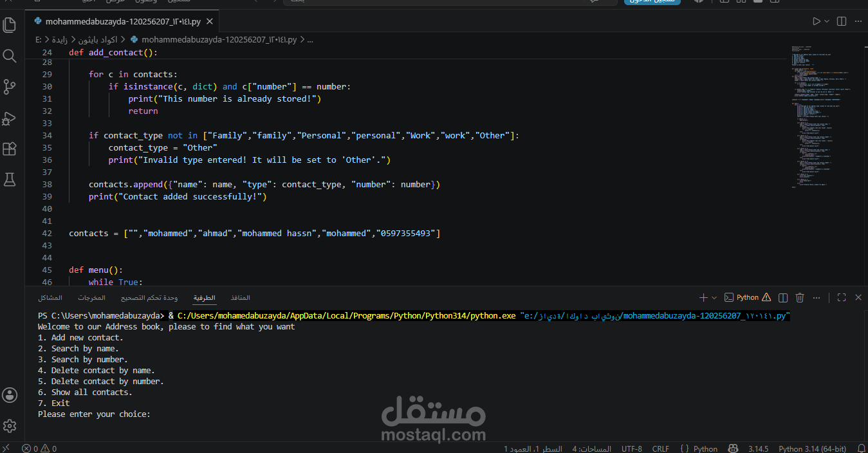Change end of line sequence CRLF
The height and width of the screenshot is (453, 868).
click(661, 448)
